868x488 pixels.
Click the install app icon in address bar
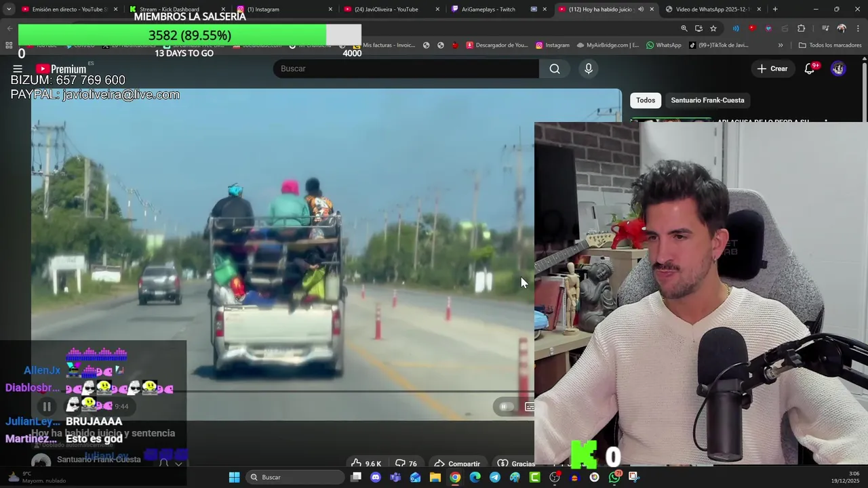click(x=698, y=28)
